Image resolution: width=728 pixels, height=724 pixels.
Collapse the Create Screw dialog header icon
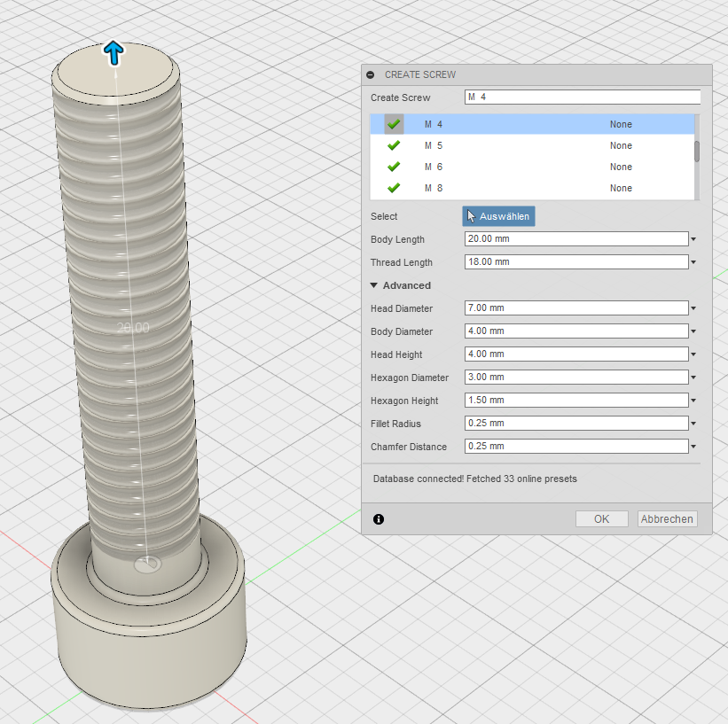pyautogui.click(x=371, y=75)
